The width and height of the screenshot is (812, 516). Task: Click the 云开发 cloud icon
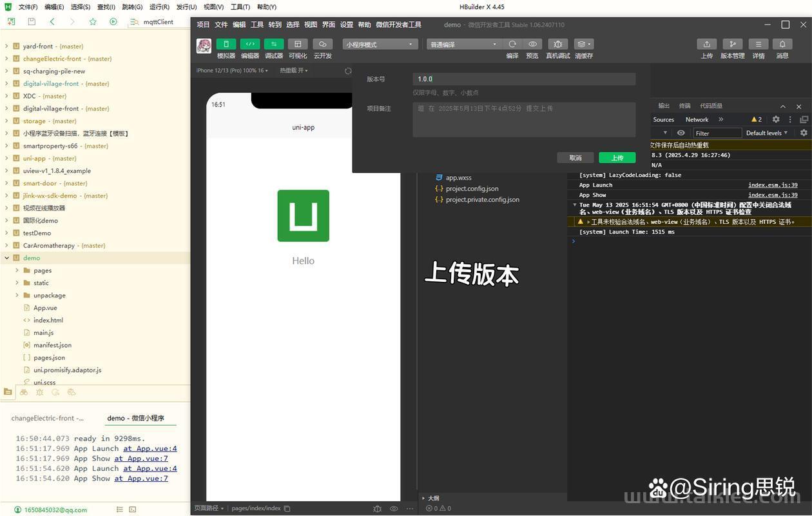pyautogui.click(x=322, y=45)
